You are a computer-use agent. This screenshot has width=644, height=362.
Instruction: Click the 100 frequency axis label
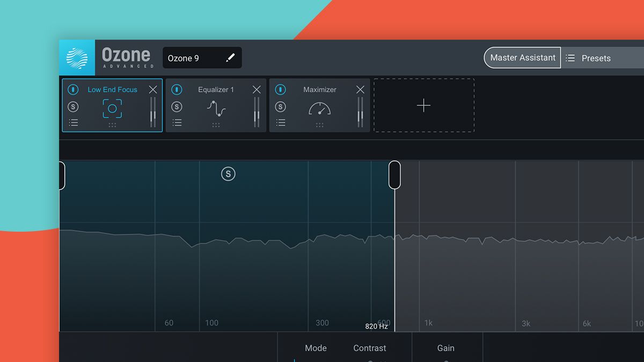(212, 323)
